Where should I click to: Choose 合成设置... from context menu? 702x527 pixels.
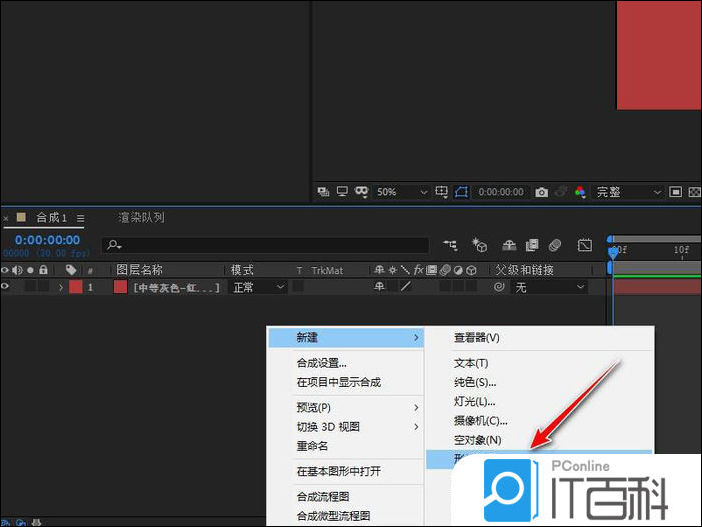(x=321, y=363)
